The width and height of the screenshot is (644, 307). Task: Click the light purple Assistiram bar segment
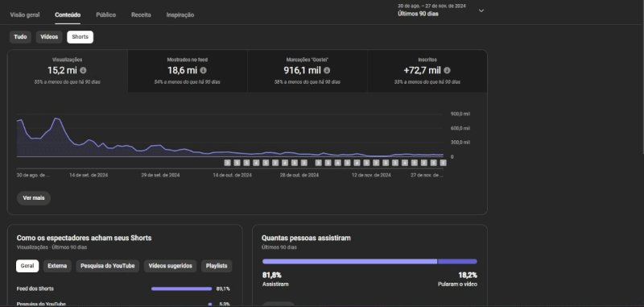click(x=350, y=261)
